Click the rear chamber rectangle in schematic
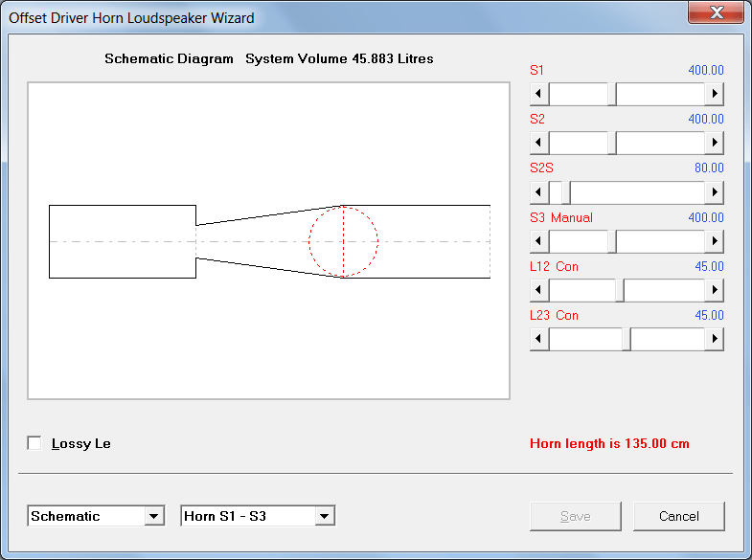Screen dimensions: 752x560 pyautogui.click(x=123, y=241)
